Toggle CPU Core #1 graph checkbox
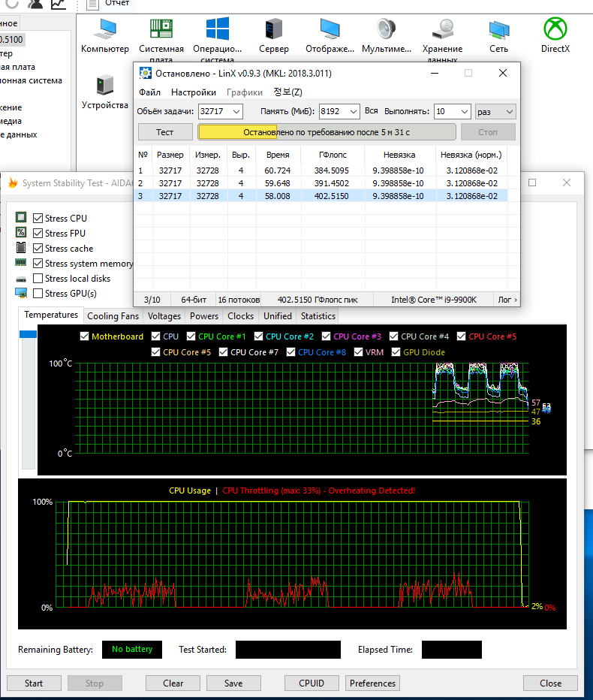 pyautogui.click(x=191, y=336)
